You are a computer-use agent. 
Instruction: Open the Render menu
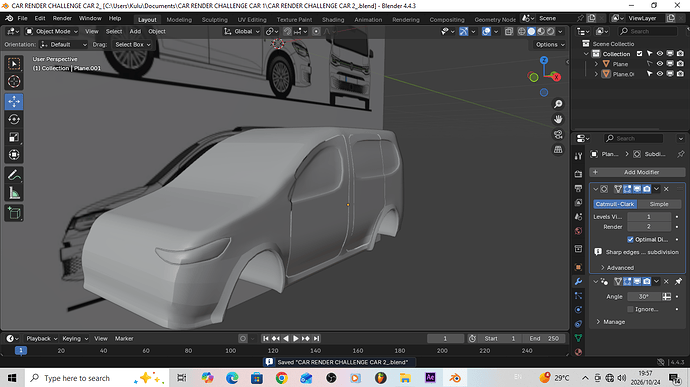pos(62,18)
